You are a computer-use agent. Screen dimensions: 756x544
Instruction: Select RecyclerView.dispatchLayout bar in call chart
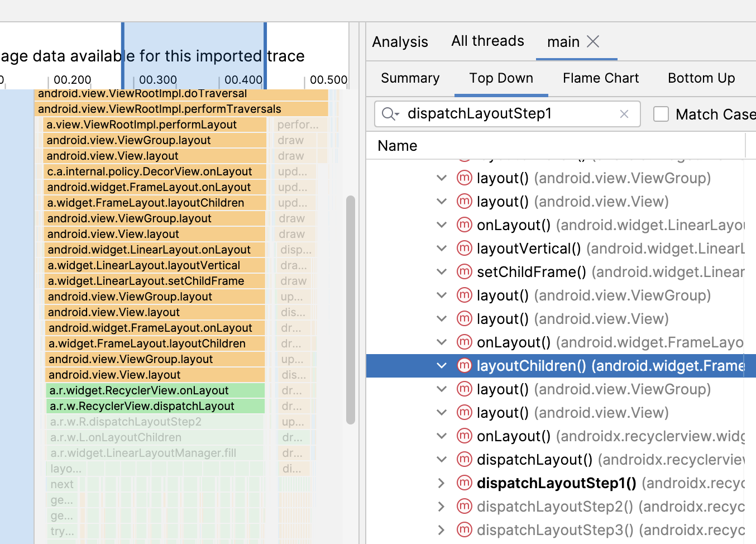(155, 406)
